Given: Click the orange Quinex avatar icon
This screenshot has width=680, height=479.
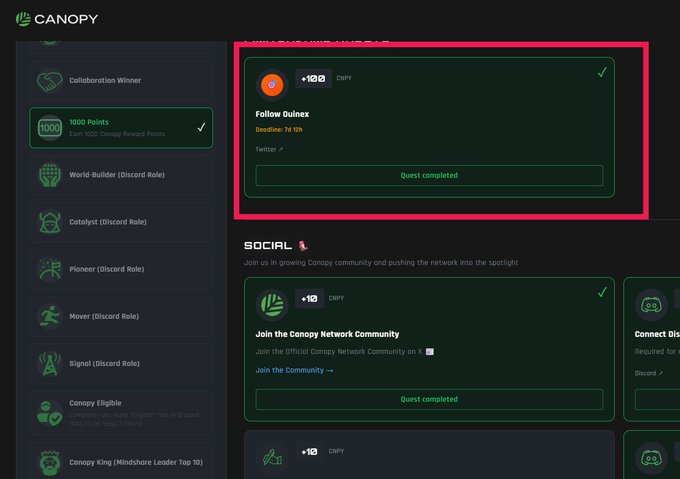Looking at the screenshot, I should pyautogui.click(x=272, y=85).
